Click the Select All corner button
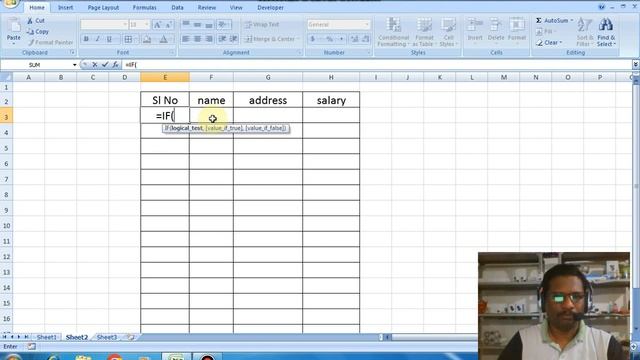Viewport: 640px width, 360px height. tap(6, 77)
